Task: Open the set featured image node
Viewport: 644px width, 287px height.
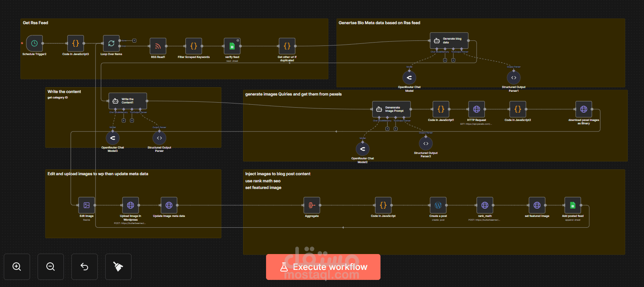Action: click(537, 205)
